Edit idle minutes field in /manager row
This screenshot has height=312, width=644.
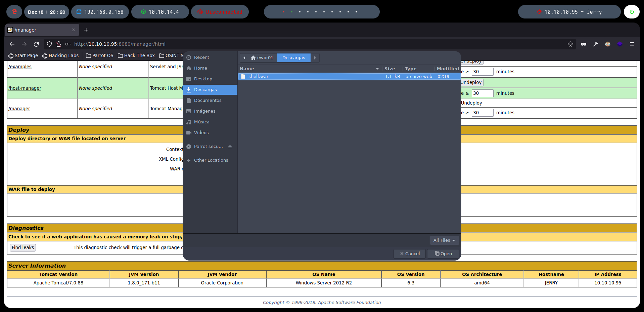coord(482,113)
